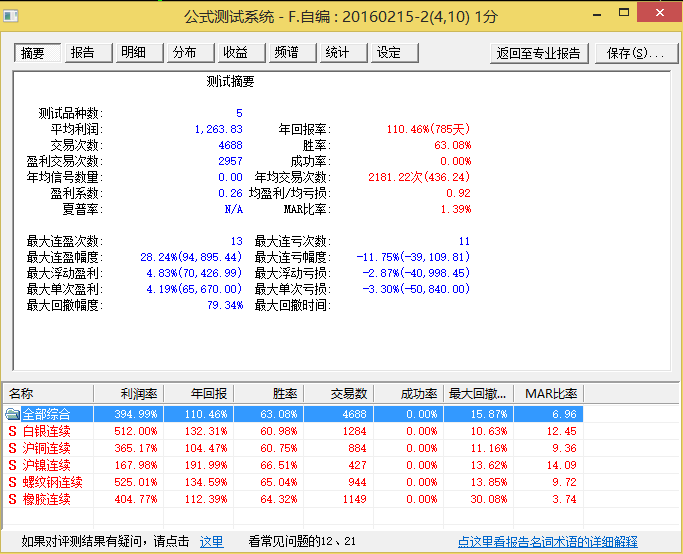Open 点这里看报告名词术语的详细解释 link

(x=548, y=541)
